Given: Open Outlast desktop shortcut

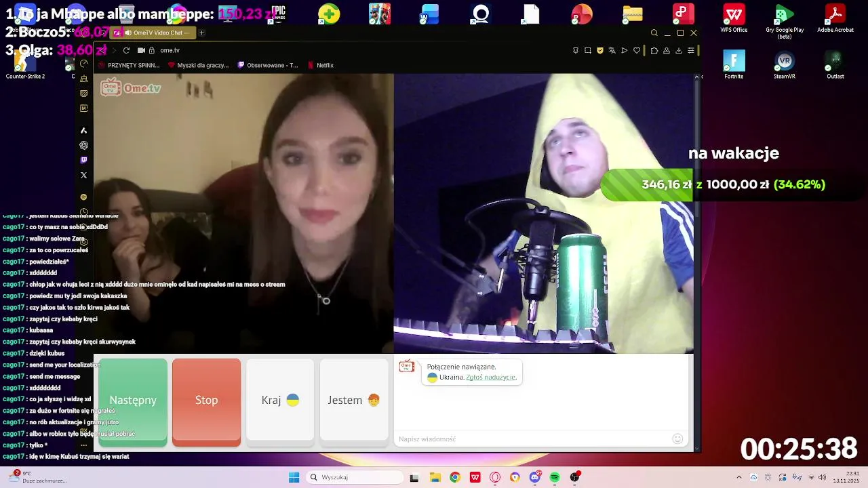Looking at the screenshot, I should click(835, 64).
